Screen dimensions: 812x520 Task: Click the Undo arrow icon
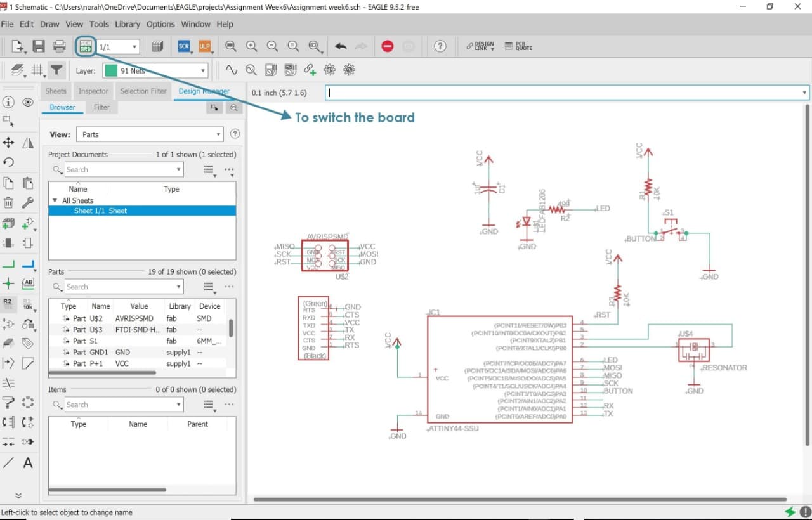point(341,46)
